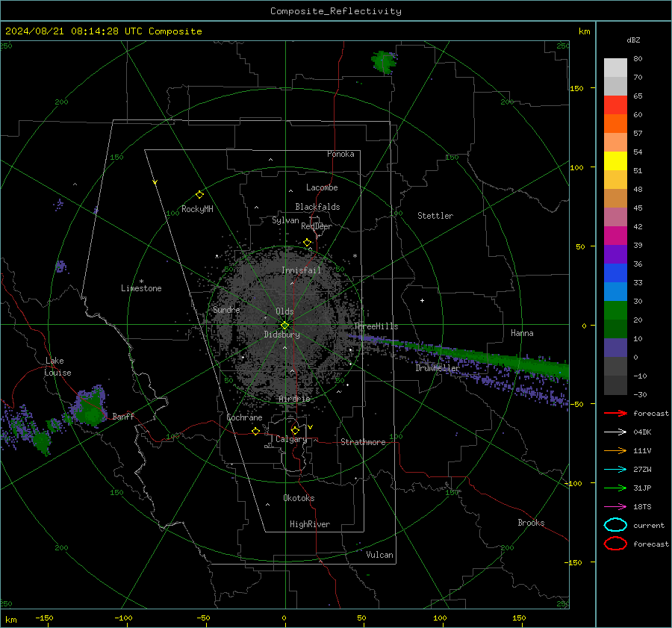Click the yellow diamond marker near Cochrane
672x628 pixels.
click(255, 431)
